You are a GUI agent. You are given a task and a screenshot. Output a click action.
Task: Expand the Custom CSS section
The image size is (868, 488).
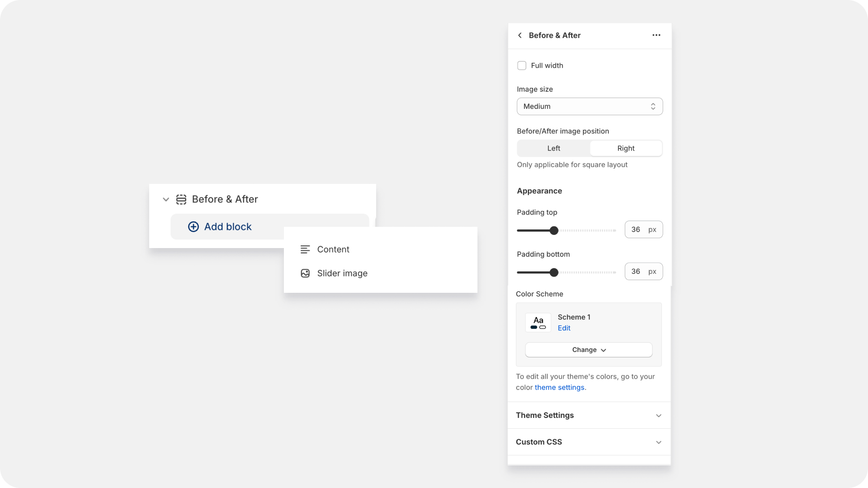point(589,442)
